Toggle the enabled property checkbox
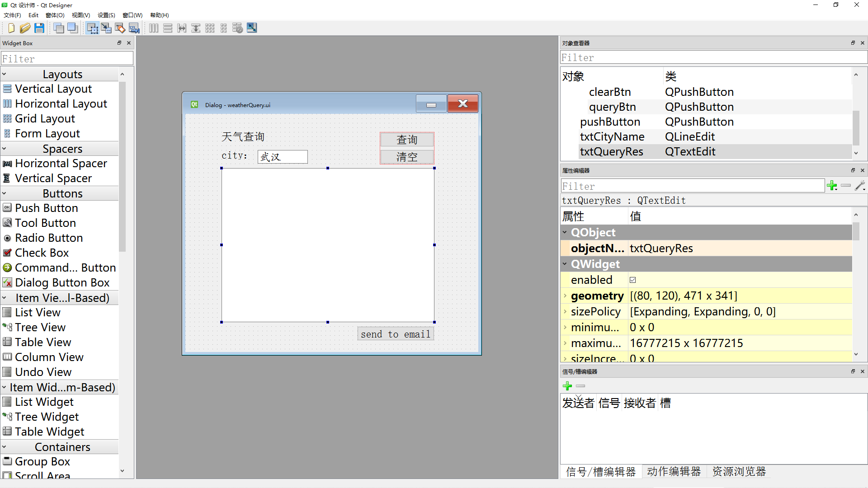The height and width of the screenshot is (488, 868). click(x=633, y=280)
